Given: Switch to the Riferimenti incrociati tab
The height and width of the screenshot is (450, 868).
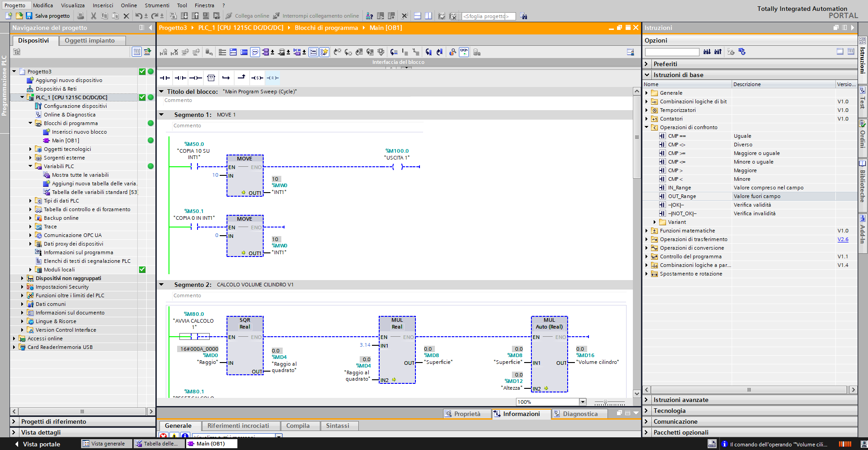Looking at the screenshot, I should point(238,426).
